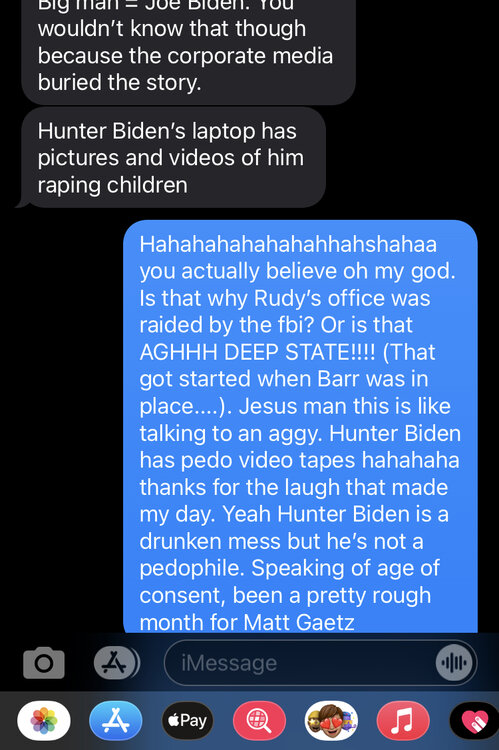Tap empty black area left of blue bubble

(x=60, y=426)
